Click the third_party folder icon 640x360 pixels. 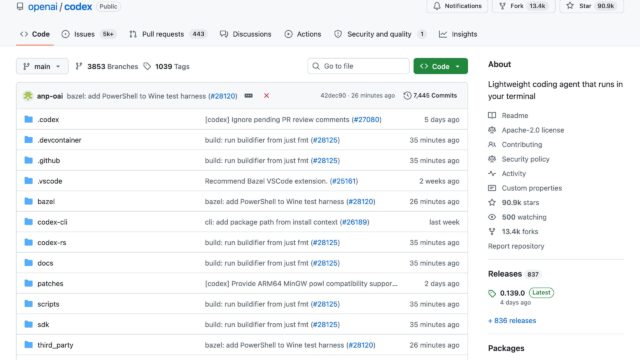29,344
